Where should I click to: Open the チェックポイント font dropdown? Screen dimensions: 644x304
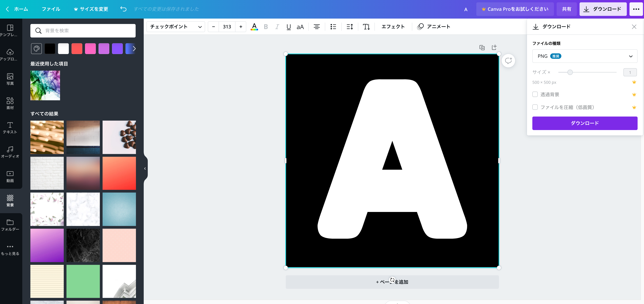175,27
